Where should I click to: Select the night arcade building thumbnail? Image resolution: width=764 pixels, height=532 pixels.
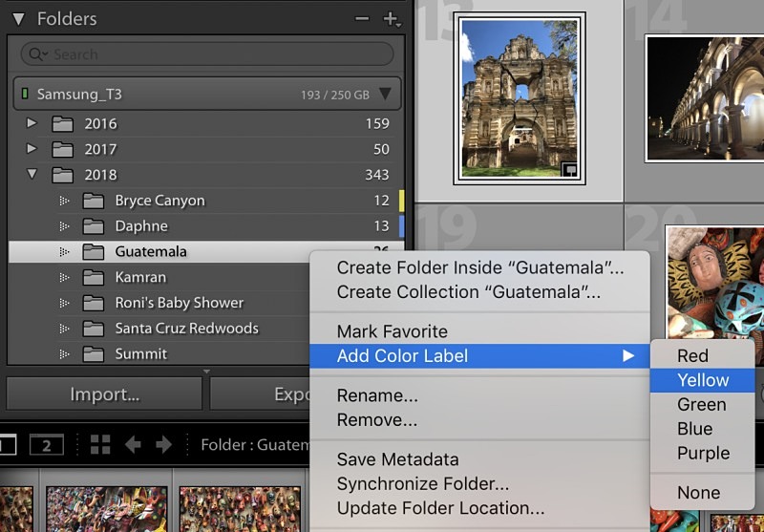pos(705,98)
